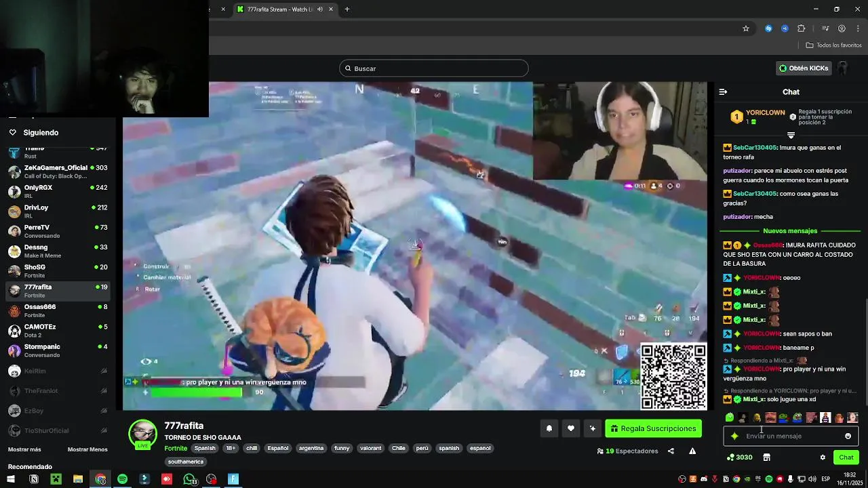Screen dimensions: 868x488
Task: Open offline KeiRim channel in sidebar
Action: [x=58, y=371]
